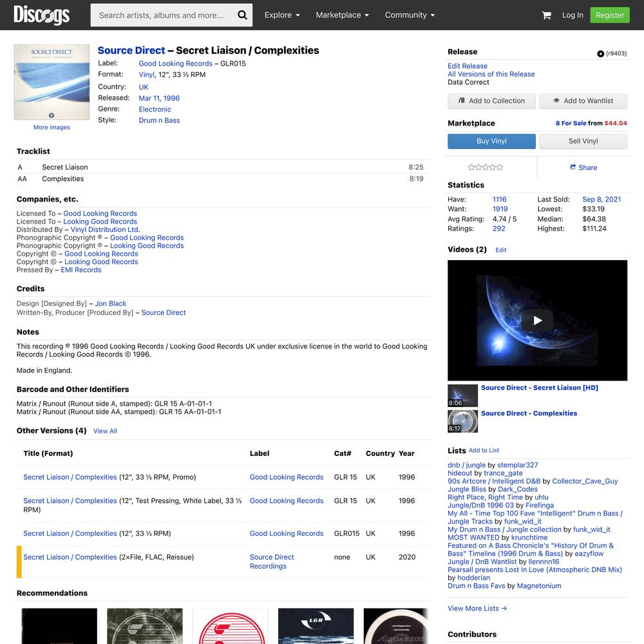Open the Last Sold Sep 8, 2021 link
This screenshot has height=644, width=644.
coord(601,199)
